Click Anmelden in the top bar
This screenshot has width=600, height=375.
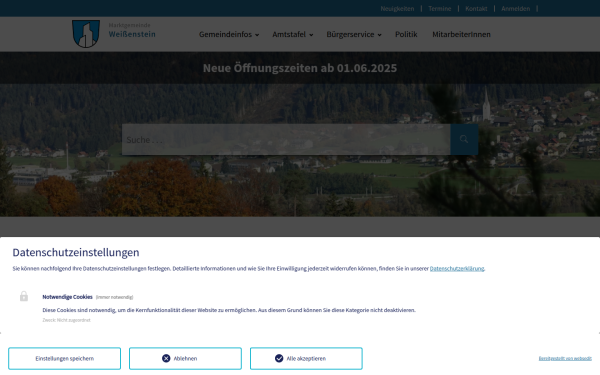pyautogui.click(x=515, y=8)
